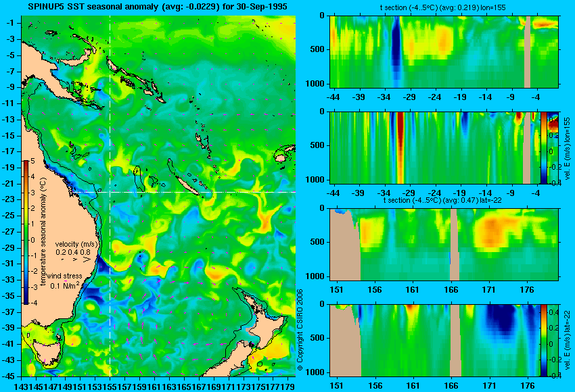The height and width of the screenshot is (392, 575).
Task: Click the lon=155 temperature section plot
Action: click(x=444, y=51)
